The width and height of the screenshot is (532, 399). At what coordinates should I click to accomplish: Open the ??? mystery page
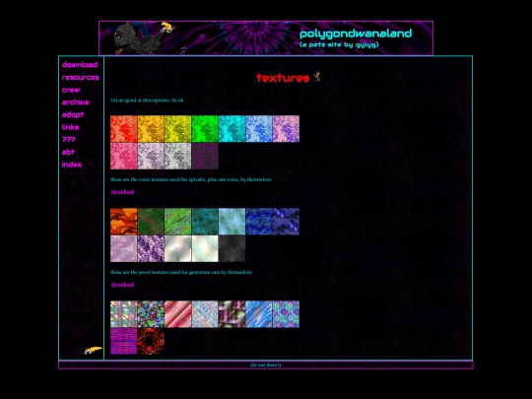[69, 140]
